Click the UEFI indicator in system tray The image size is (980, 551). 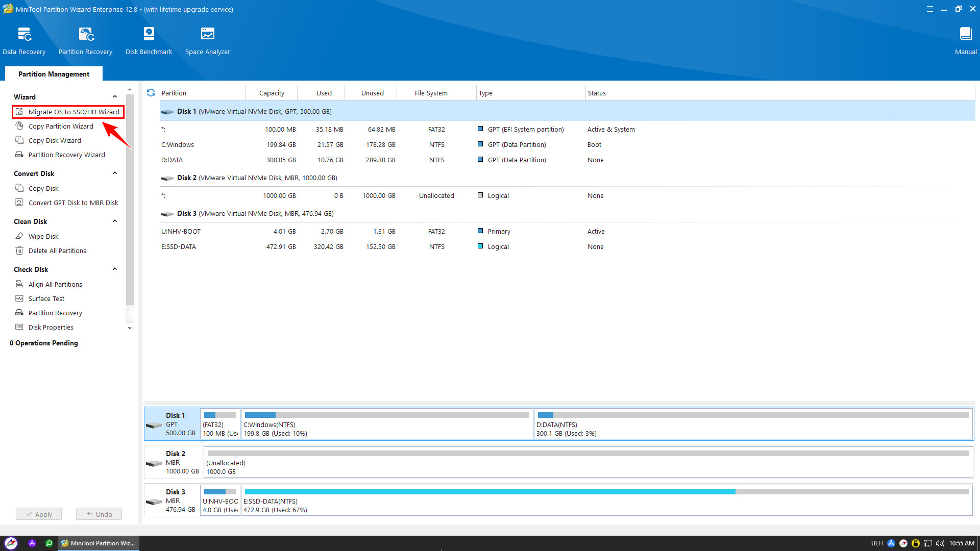coord(876,543)
